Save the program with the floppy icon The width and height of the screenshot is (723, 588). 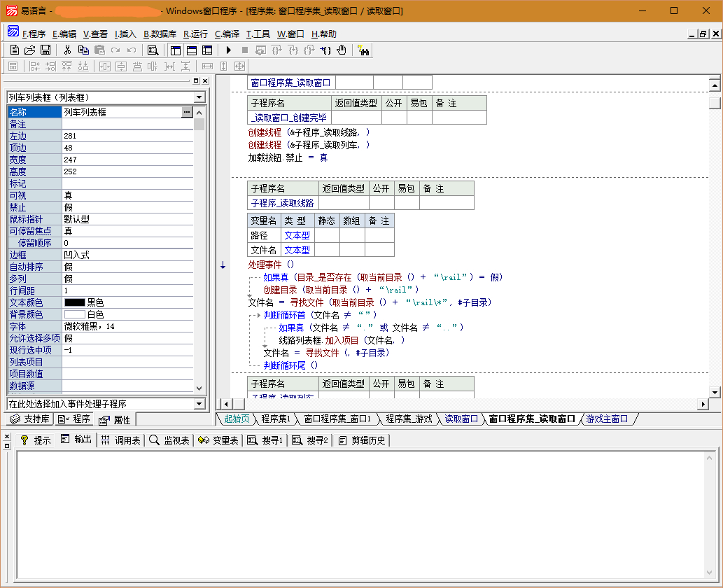45,50
